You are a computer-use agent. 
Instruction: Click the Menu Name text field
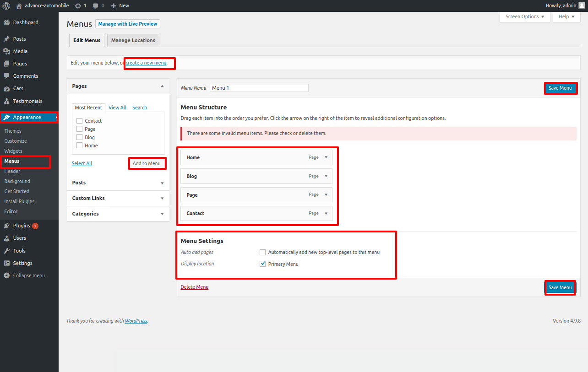259,88
